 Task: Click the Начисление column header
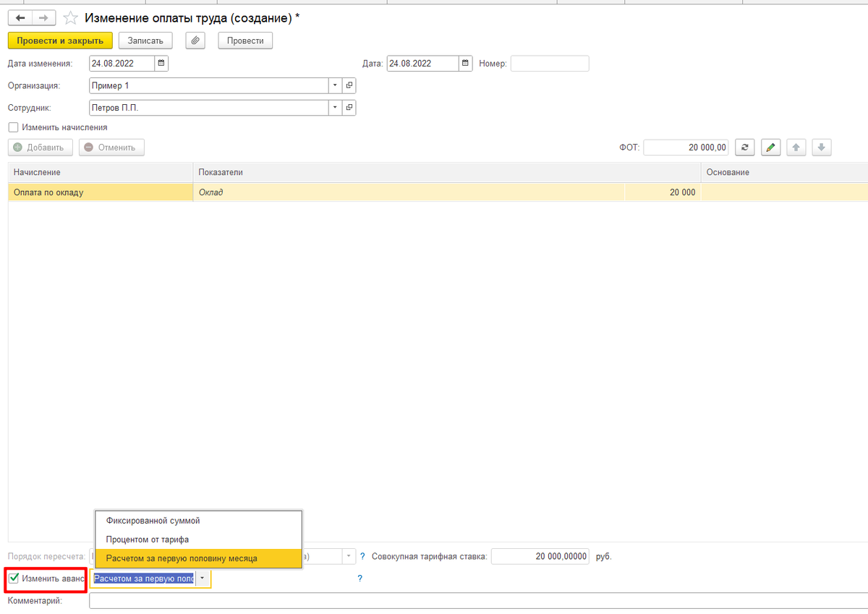(x=101, y=172)
